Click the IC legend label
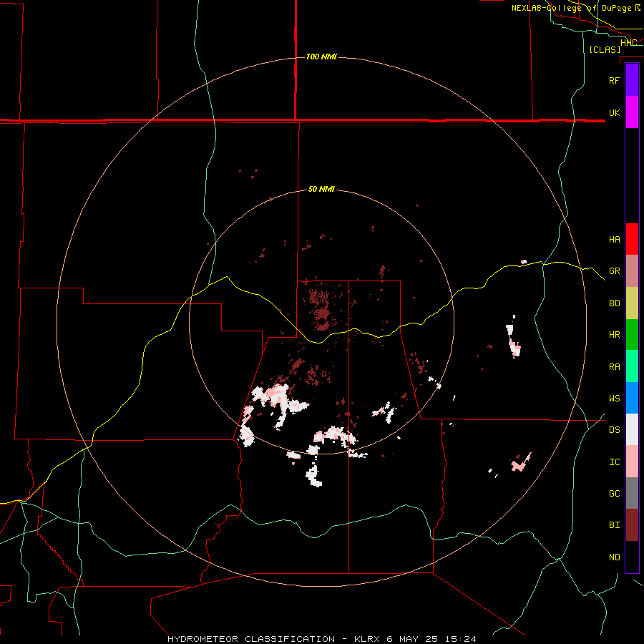 coord(614,462)
